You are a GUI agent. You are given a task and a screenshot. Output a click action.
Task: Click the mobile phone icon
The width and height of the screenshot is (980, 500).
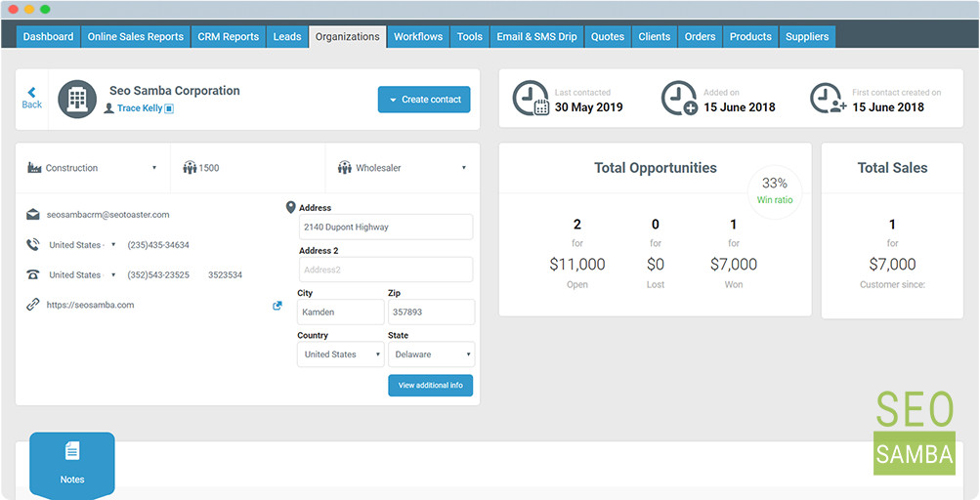click(32, 244)
